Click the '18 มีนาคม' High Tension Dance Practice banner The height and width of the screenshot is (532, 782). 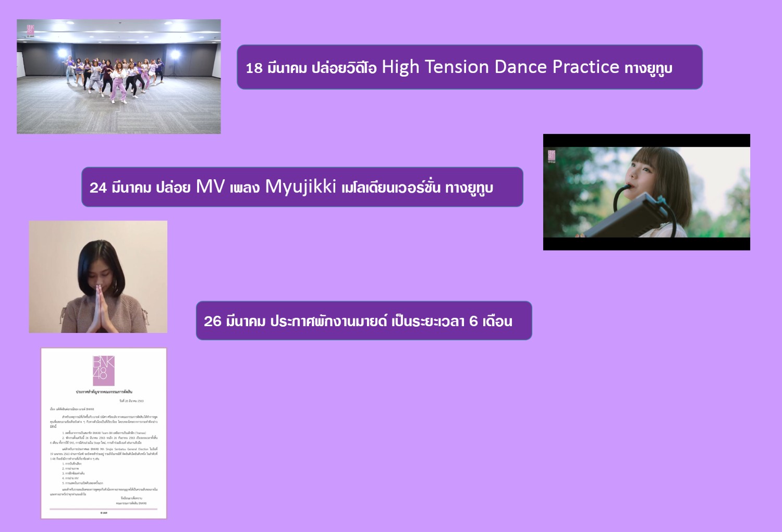tap(470, 67)
